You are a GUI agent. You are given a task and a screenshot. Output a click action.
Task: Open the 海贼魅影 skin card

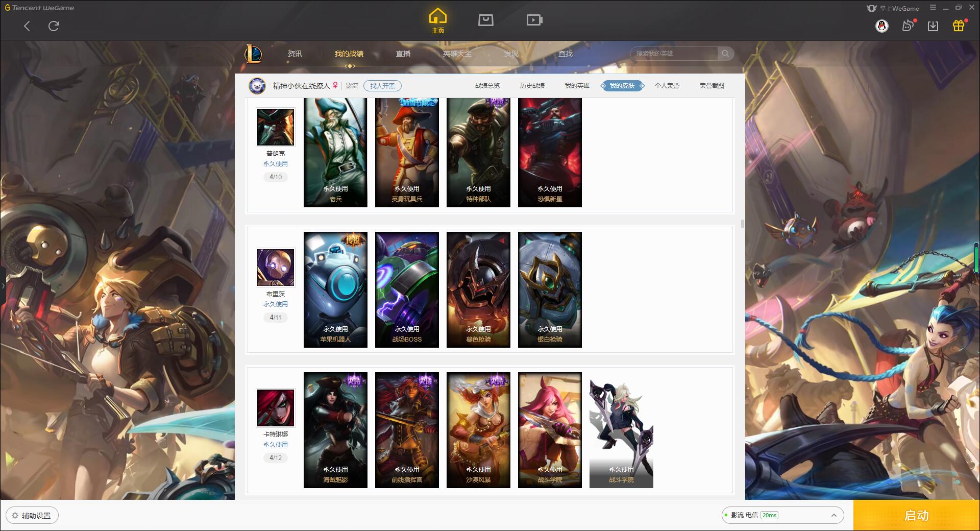[x=335, y=430]
